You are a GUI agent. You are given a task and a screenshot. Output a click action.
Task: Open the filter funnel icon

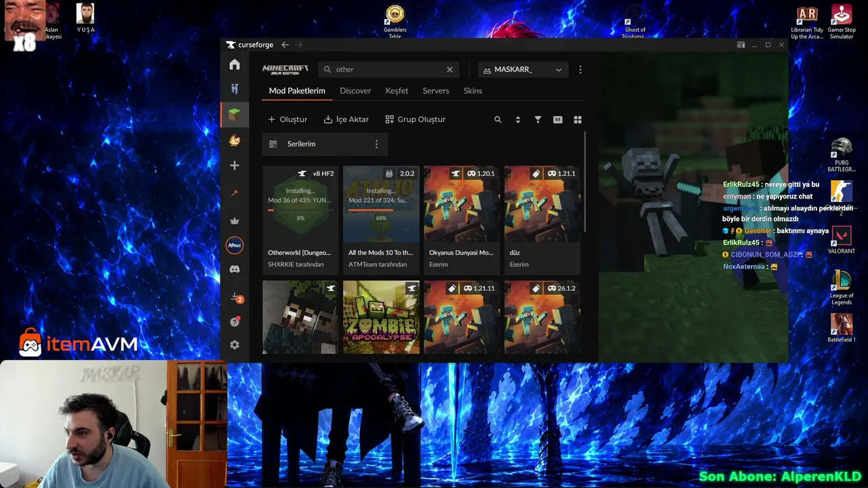pyautogui.click(x=538, y=119)
